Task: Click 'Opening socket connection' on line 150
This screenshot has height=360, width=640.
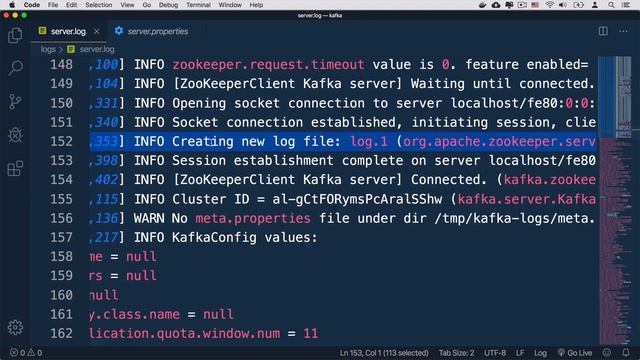Action: coord(268,103)
